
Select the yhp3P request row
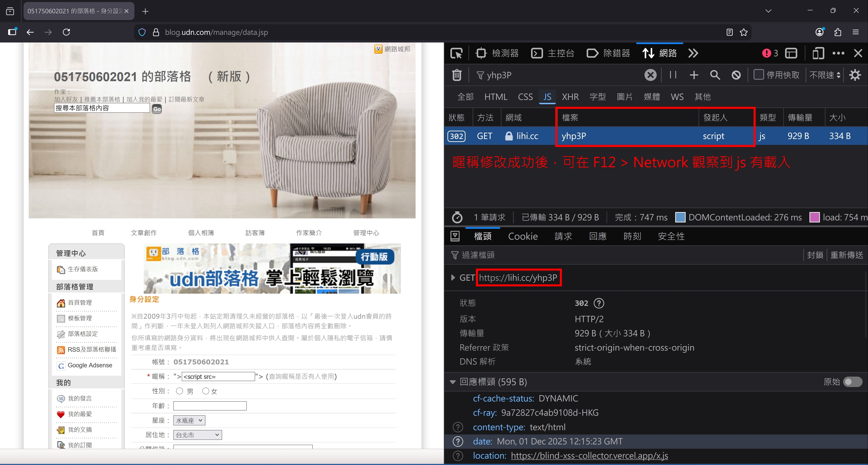tap(656, 136)
